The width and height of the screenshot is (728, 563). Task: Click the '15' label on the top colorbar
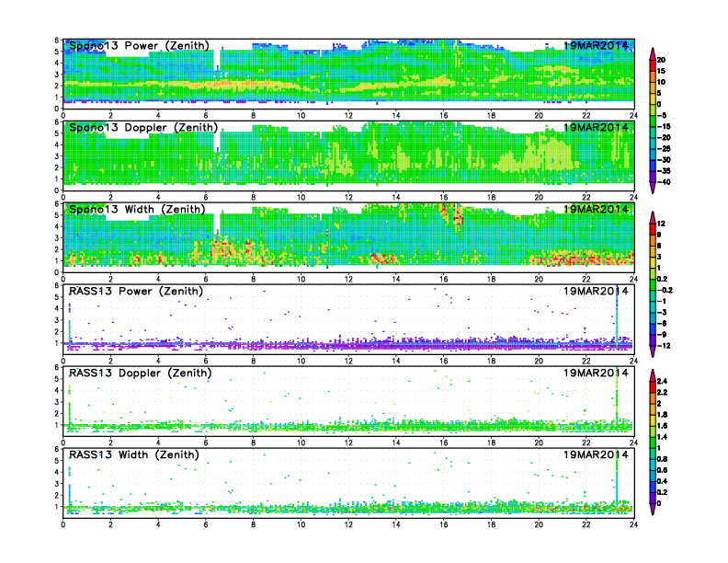click(x=661, y=71)
